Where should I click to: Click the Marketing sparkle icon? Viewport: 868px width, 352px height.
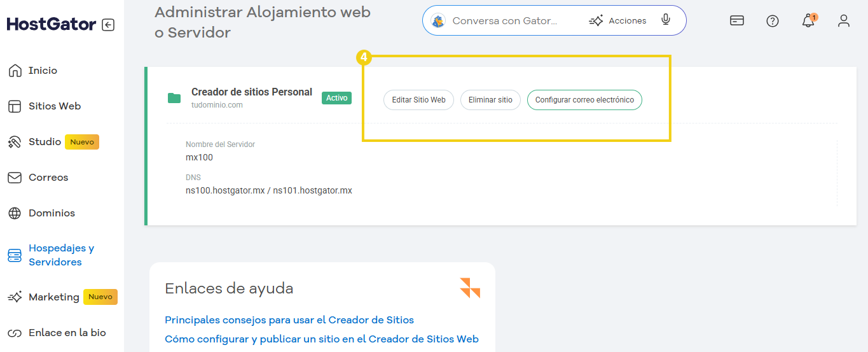coord(15,297)
